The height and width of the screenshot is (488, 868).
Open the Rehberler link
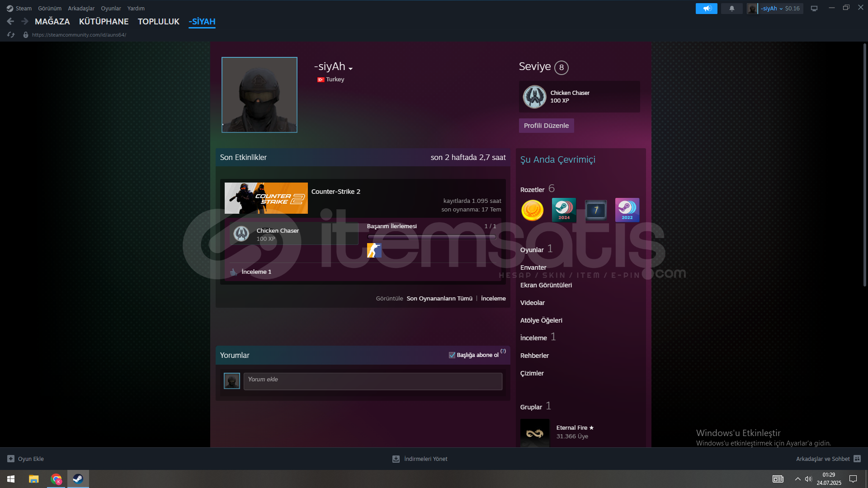click(x=534, y=356)
